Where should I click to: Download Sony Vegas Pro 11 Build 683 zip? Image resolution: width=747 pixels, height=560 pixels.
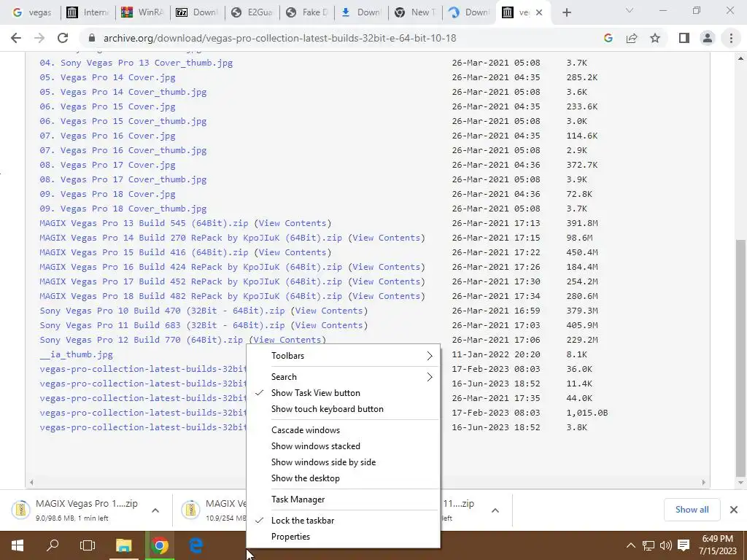coord(162,326)
